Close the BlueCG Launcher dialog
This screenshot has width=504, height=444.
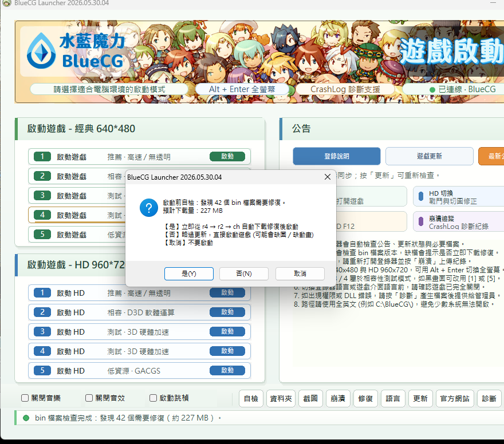[x=327, y=177]
